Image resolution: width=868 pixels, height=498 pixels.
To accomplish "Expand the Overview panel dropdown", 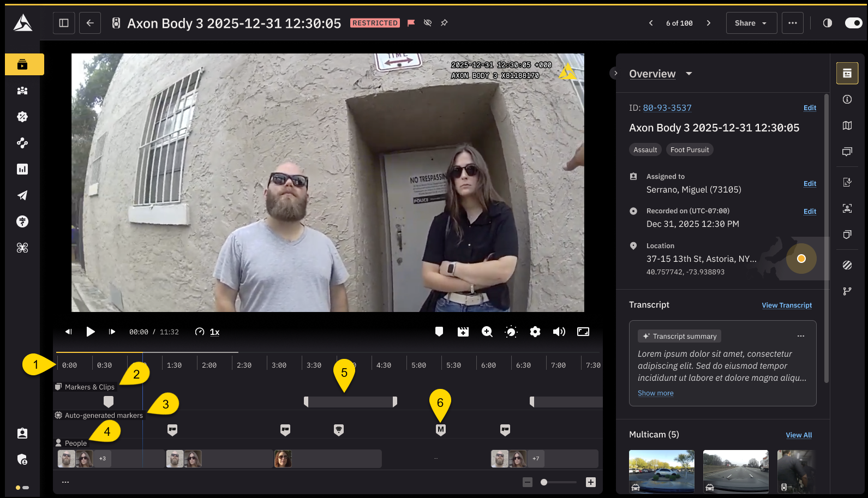I will click(689, 74).
